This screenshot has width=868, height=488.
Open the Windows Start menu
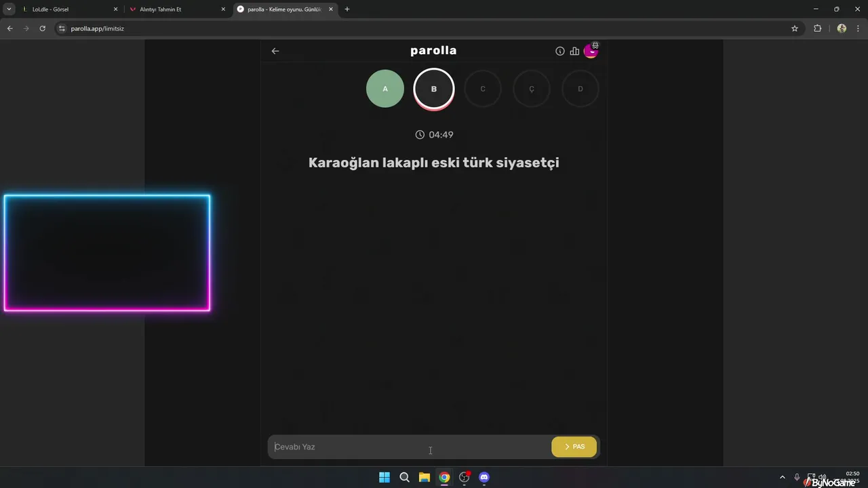(x=384, y=477)
